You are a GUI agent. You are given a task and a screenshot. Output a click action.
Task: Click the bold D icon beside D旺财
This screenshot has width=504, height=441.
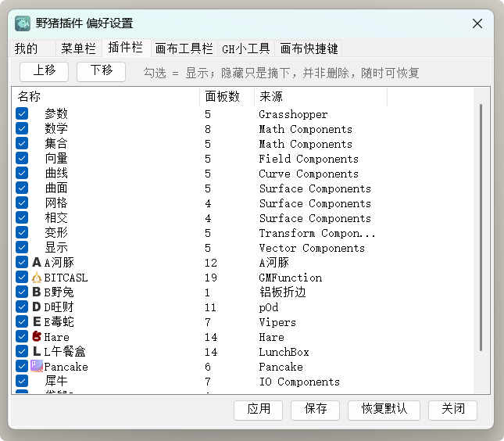pyautogui.click(x=37, y=307)
